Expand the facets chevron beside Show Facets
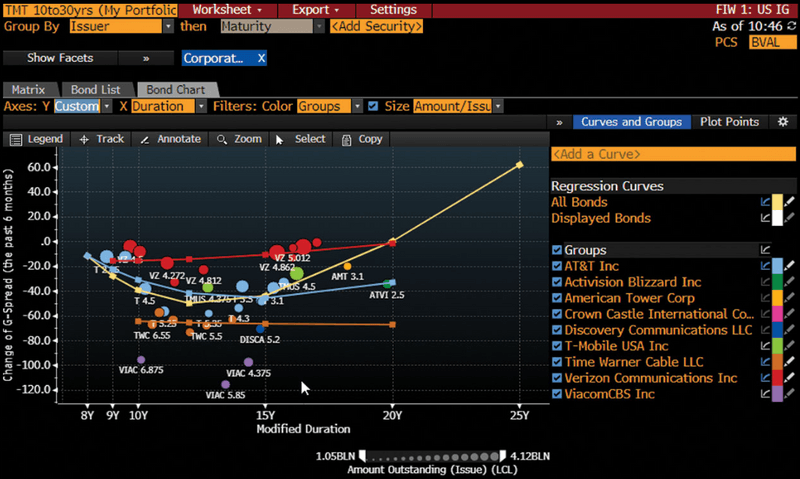800x479 pixels. click(146, 58)
